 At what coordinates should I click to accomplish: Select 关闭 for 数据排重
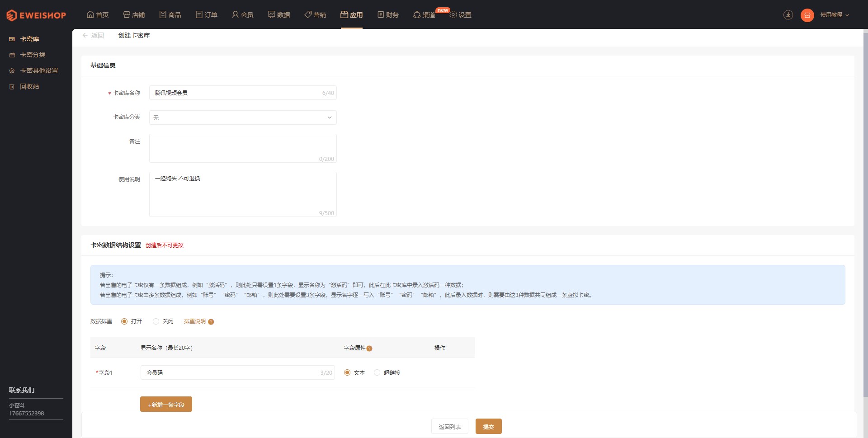click(156, 321)
